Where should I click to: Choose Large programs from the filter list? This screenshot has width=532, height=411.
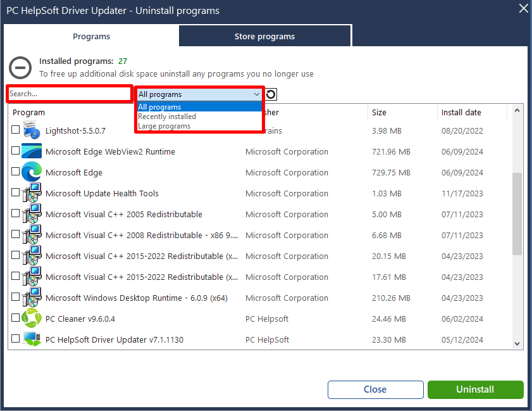[x=164, y=126]
